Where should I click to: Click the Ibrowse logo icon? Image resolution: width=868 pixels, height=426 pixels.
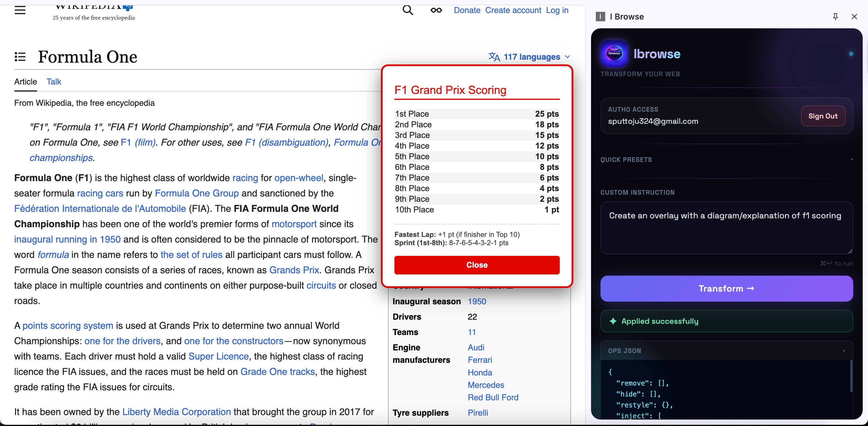click(614, 54)
